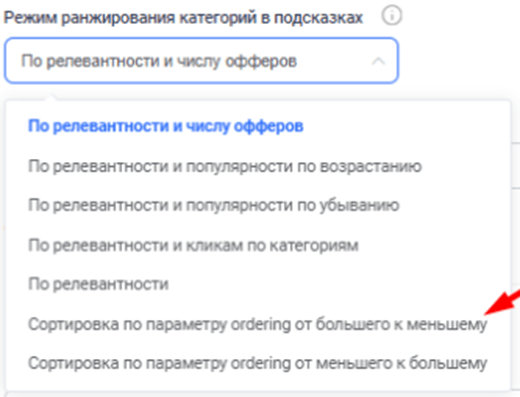Select the popularity ascending ranking option
Viewport: 520px width, 397px height.
click(x=225, y=166)
